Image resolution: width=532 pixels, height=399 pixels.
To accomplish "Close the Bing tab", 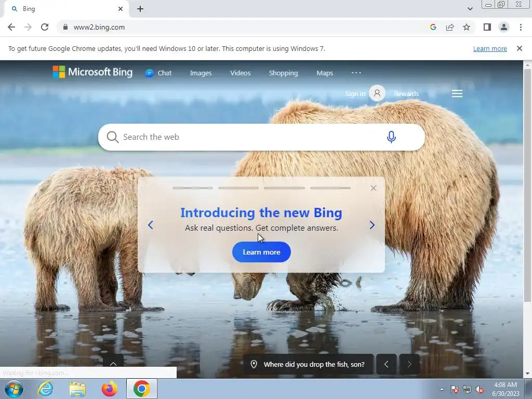I will coord(121,9).
